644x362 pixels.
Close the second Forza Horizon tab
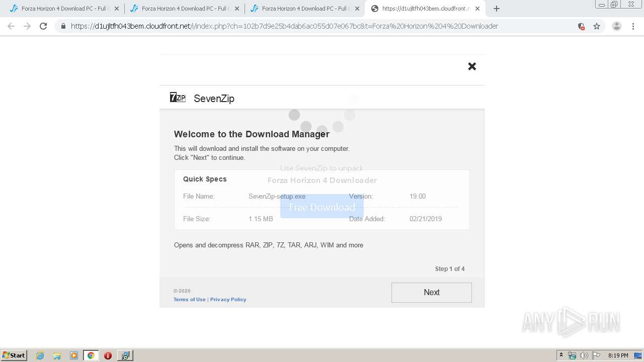pos(237,9)
